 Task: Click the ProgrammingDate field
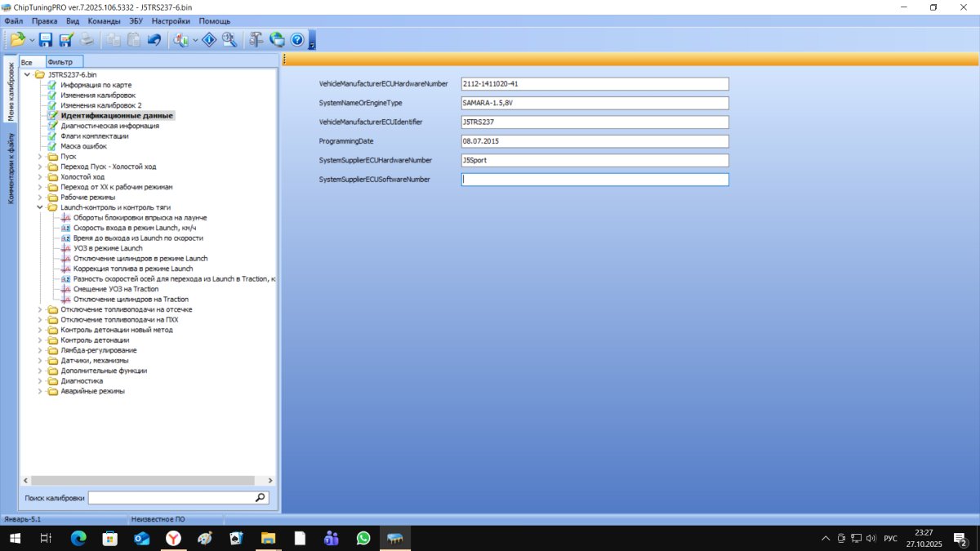[x=595, y=141]
